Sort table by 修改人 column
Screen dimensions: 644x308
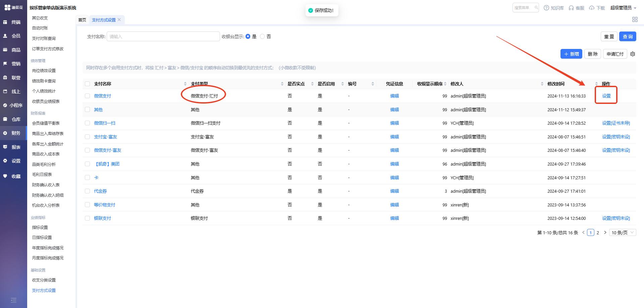coord(542,84)
